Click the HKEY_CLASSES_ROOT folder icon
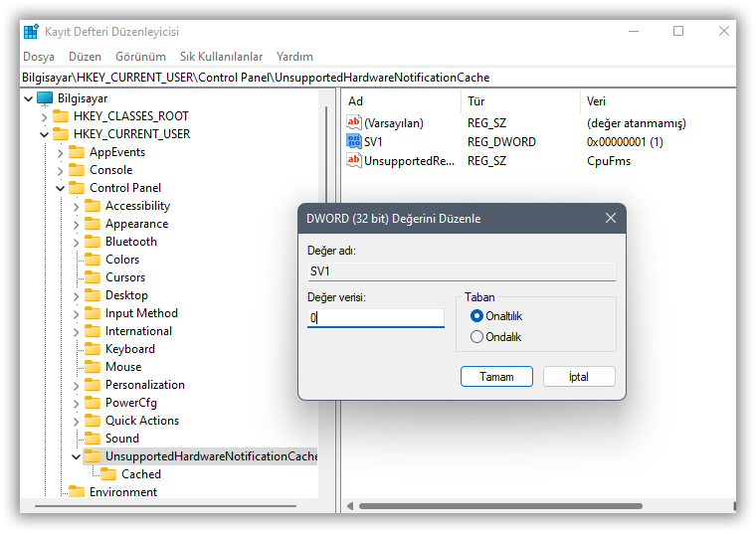This screenshot has width=756, height=533. [61, 116]
